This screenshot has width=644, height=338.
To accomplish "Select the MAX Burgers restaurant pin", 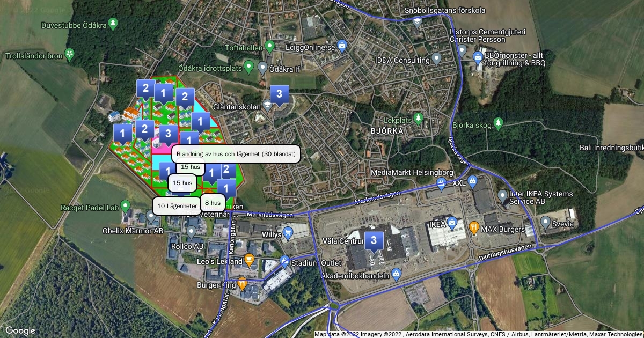I will click(474, 227).
